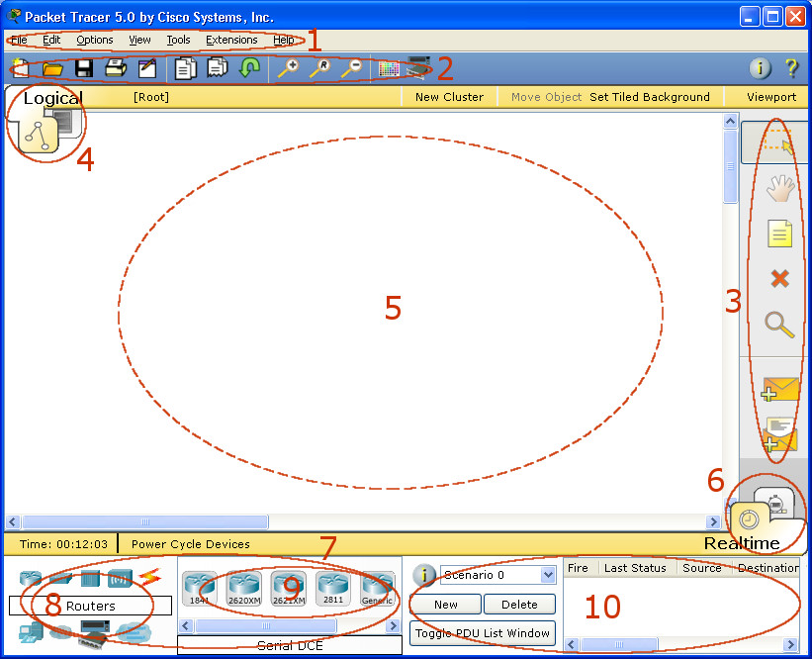Click the Copy toolbar icon
Screen dimensions: 812x659
186,68
